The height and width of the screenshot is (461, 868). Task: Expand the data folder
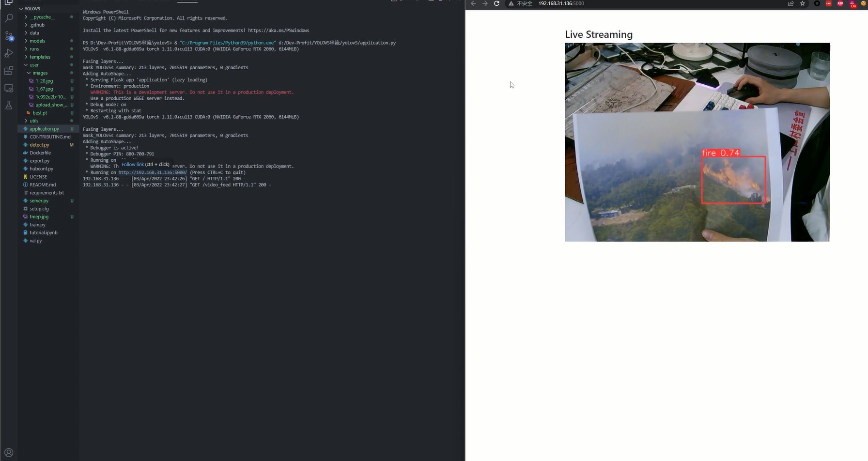point(48,33)
